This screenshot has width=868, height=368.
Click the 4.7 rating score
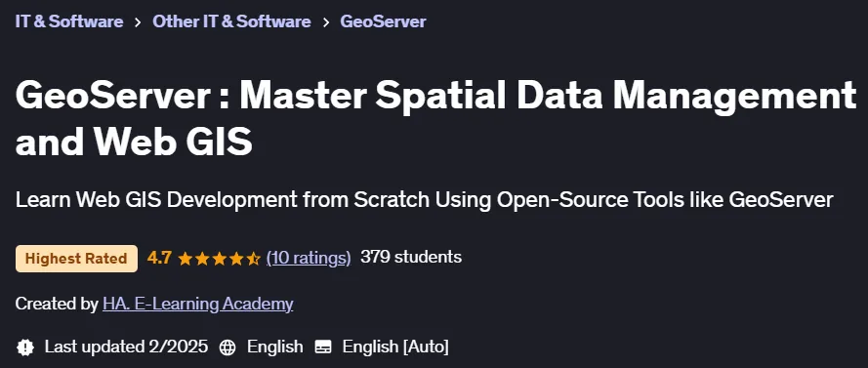pos(159,258)
